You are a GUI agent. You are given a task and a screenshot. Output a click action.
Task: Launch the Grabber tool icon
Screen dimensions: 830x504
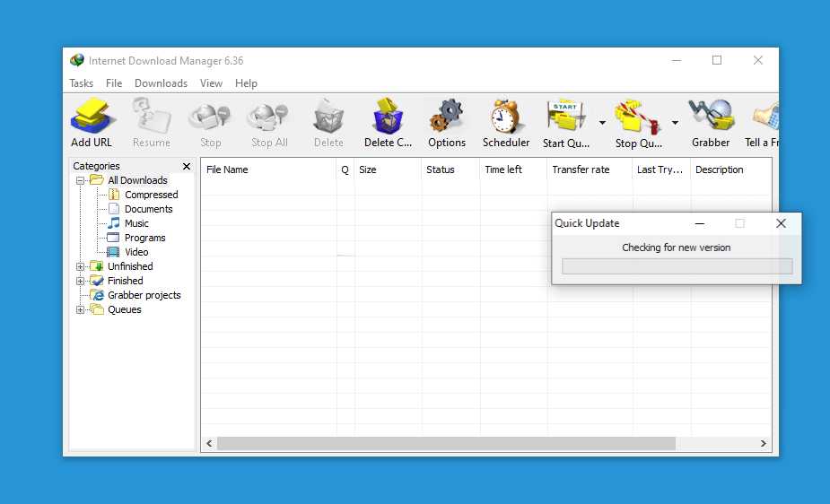(x=711, y=114)
